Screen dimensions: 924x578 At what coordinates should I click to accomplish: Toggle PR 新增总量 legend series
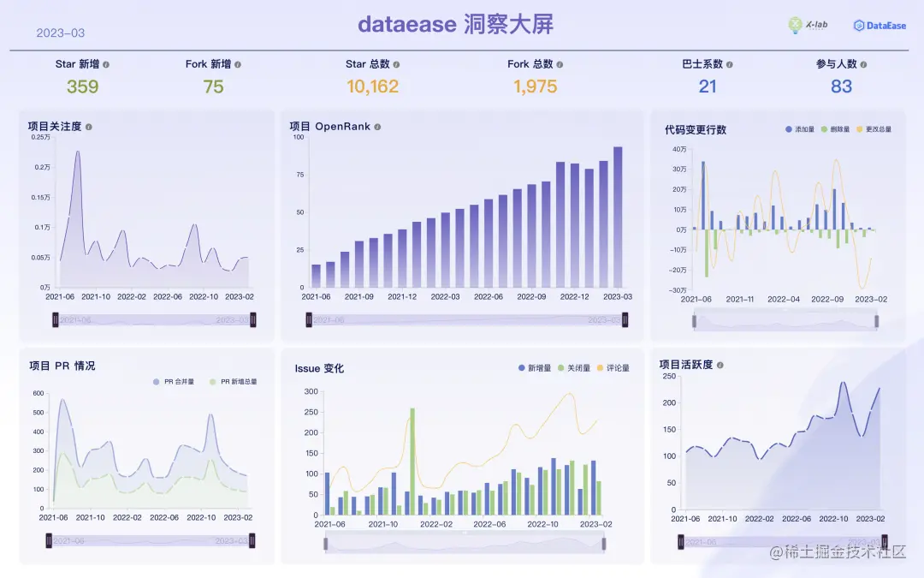tap(234, 382)
